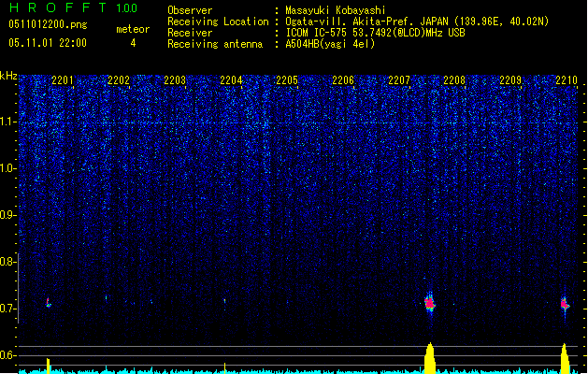Click the 2206 time marker
The width and height of the screenshot is (588, 374).
343,80
